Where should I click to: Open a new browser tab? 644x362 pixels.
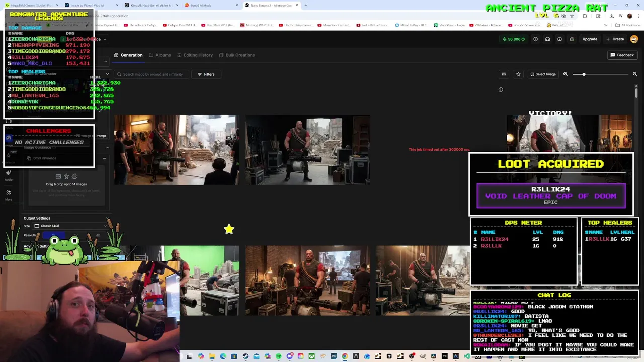[305, 5]
